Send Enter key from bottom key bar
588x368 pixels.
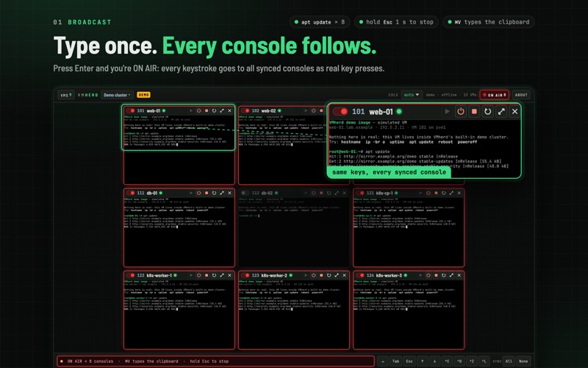(x=382, y=361)
